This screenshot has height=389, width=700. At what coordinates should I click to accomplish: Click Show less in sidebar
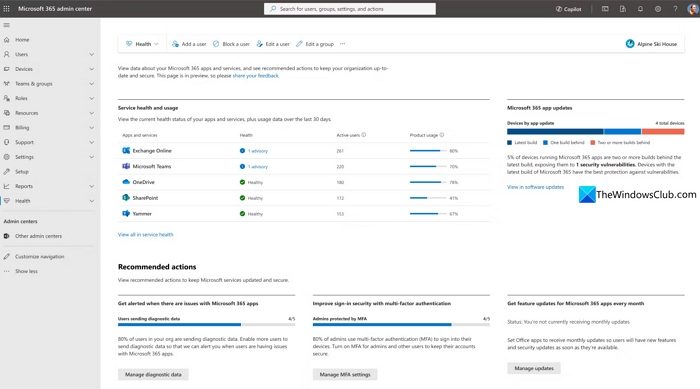coord(26,271)
